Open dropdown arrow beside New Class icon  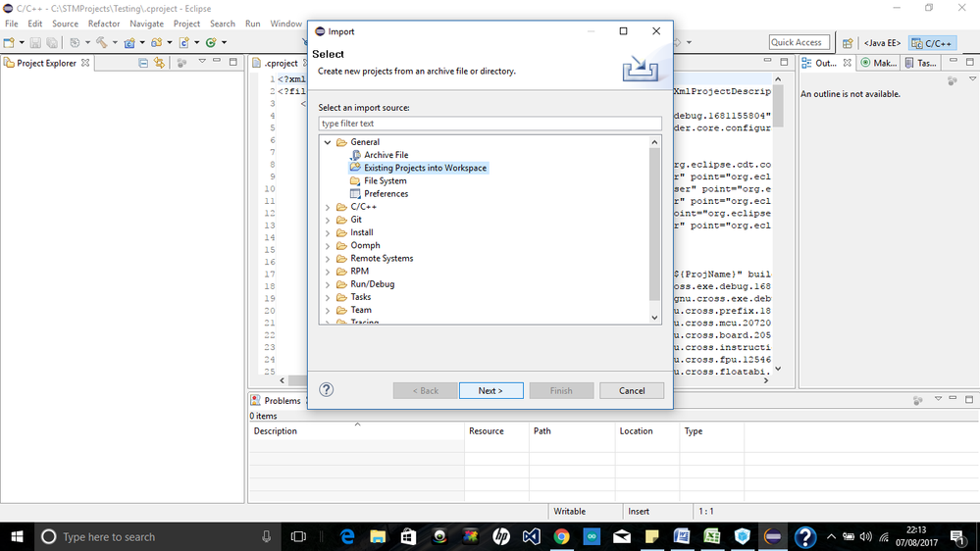pyautogui.click(x=224, y=42)
